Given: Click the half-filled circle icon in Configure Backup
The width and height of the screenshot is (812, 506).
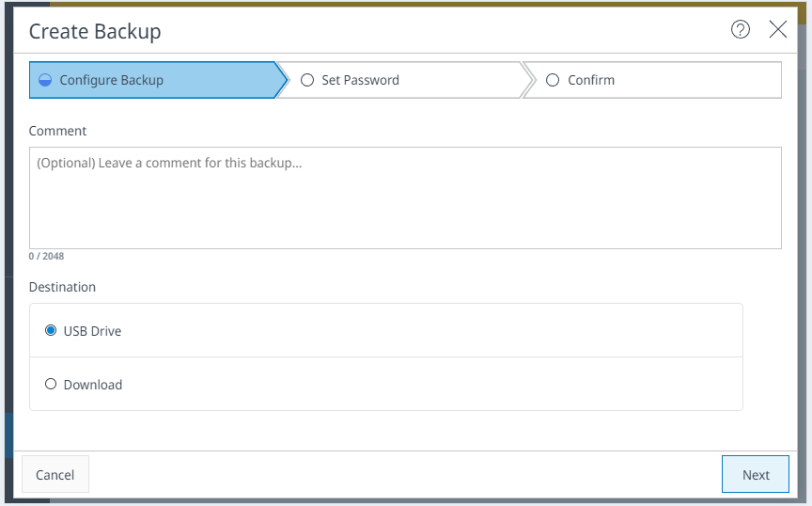Looking at the screenshot, I should [45, 81].
